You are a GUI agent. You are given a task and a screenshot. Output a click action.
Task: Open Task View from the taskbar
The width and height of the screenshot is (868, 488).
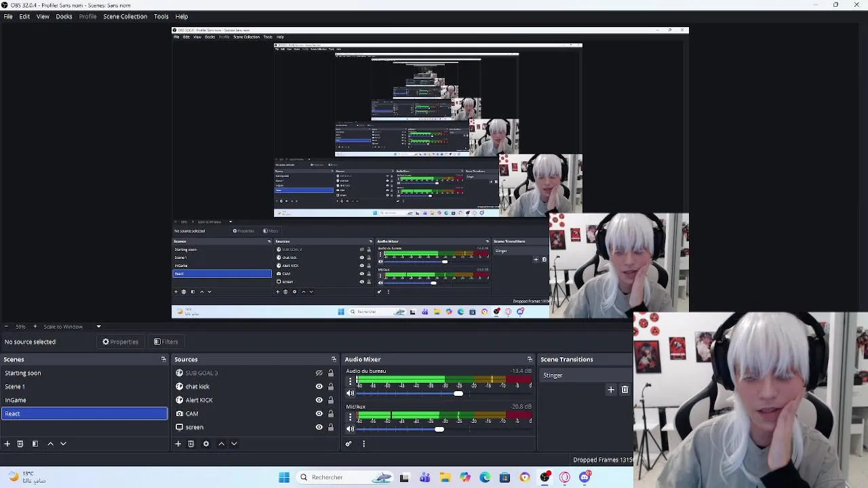[404, 477]
